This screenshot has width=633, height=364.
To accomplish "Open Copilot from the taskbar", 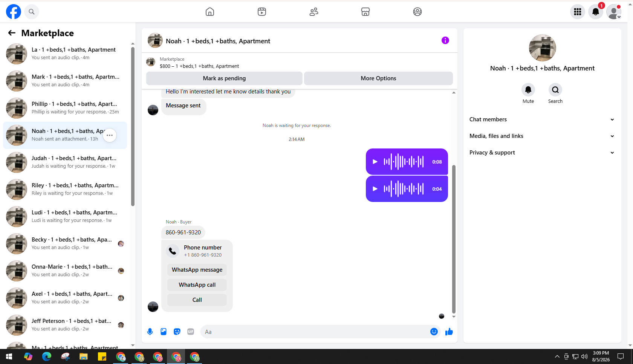I will 28,356.
